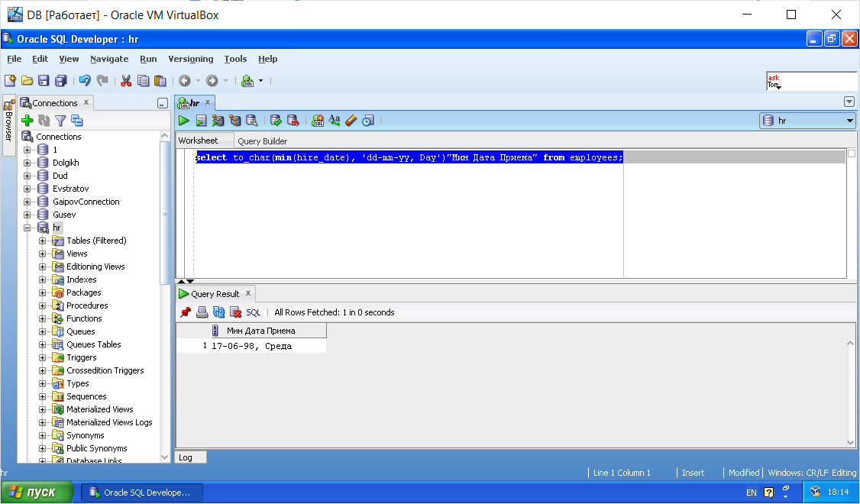
Task: Click the Autotrace icon
Action: click(218, 121)
